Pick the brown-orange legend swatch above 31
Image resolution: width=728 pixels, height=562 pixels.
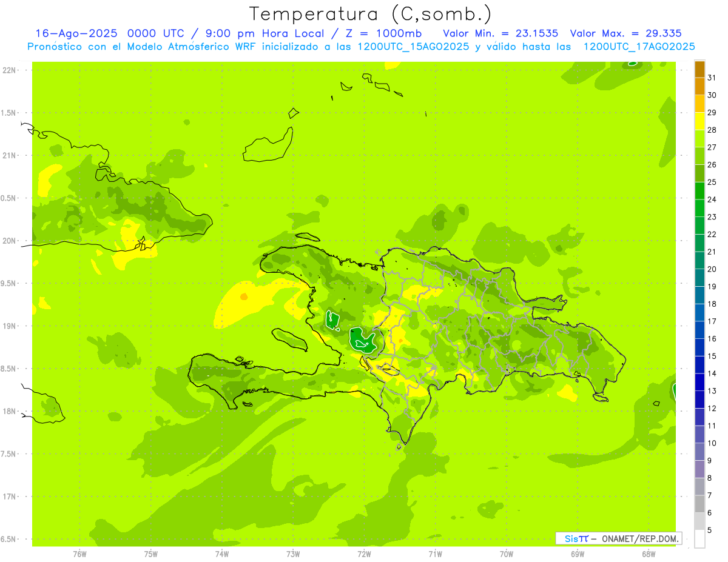pos(699,69)
